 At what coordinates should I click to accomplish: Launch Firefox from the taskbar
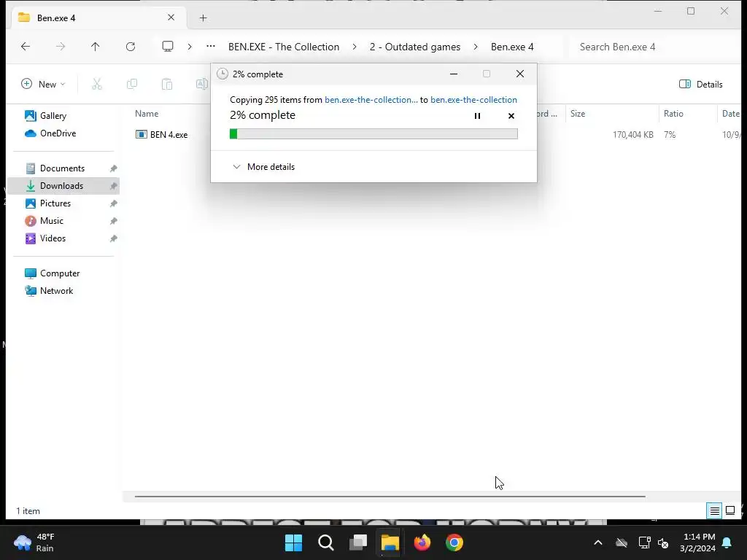tap(422, 542)
